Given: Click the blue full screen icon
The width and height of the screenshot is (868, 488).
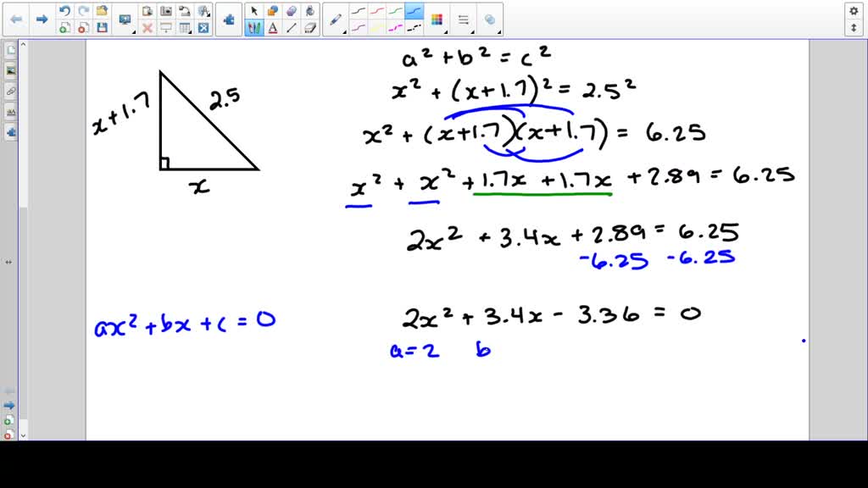Looking at the screenshot, I should (x=203, y=28).
